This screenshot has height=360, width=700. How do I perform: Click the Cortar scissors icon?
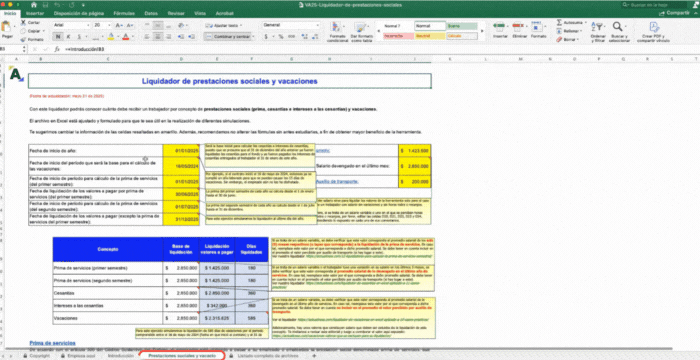click(23, 22)
